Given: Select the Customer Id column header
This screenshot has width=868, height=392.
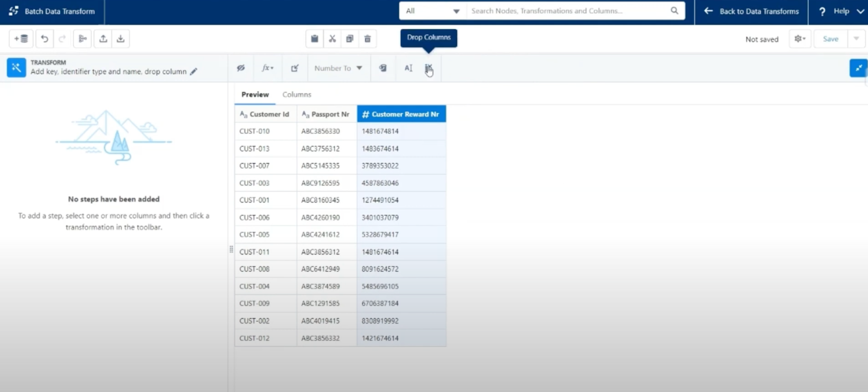Looking at the screenshot, I should (266, 114).
